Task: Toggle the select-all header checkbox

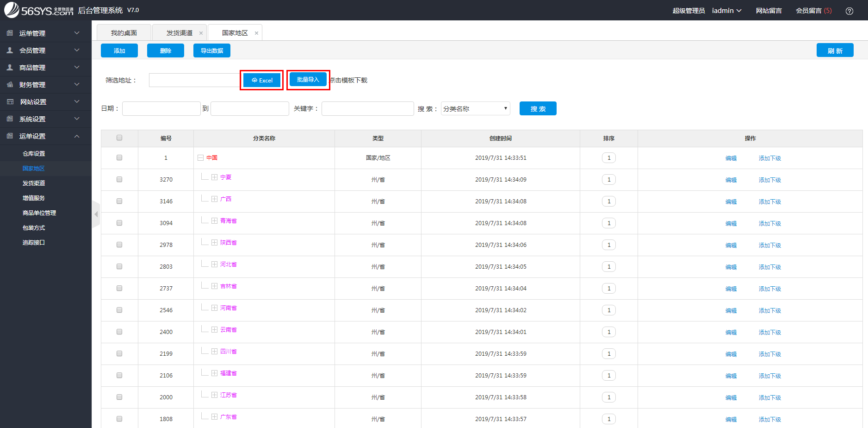Action: 119,138
